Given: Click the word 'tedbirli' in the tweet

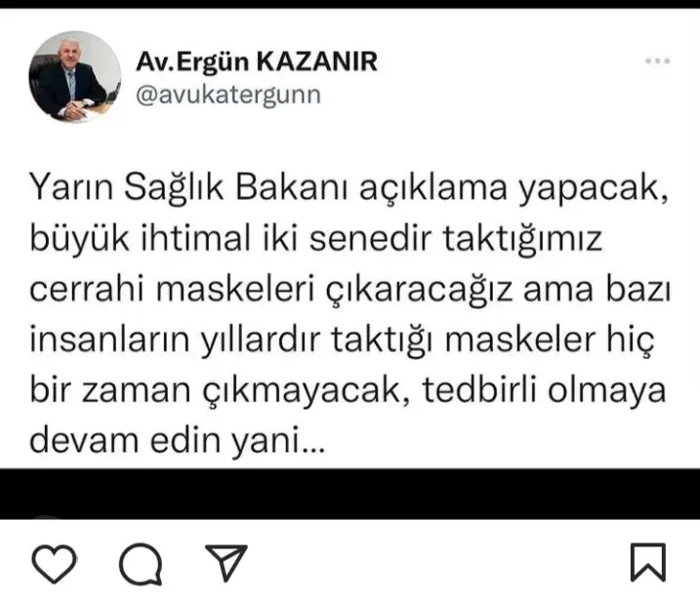Looking at the screenshot, I should click(x=479, y=390).
